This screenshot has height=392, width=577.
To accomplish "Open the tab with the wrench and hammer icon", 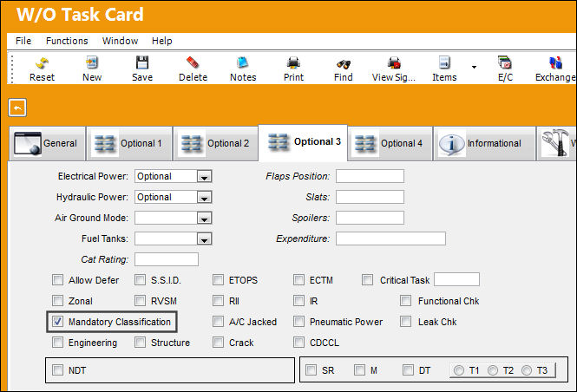I will [x=556, y=143].
